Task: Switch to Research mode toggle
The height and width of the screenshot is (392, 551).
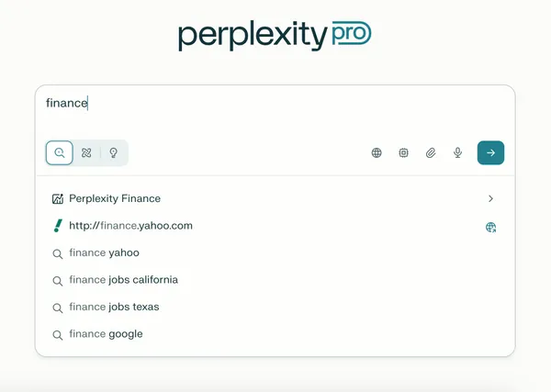Action: tap(86, 153)
